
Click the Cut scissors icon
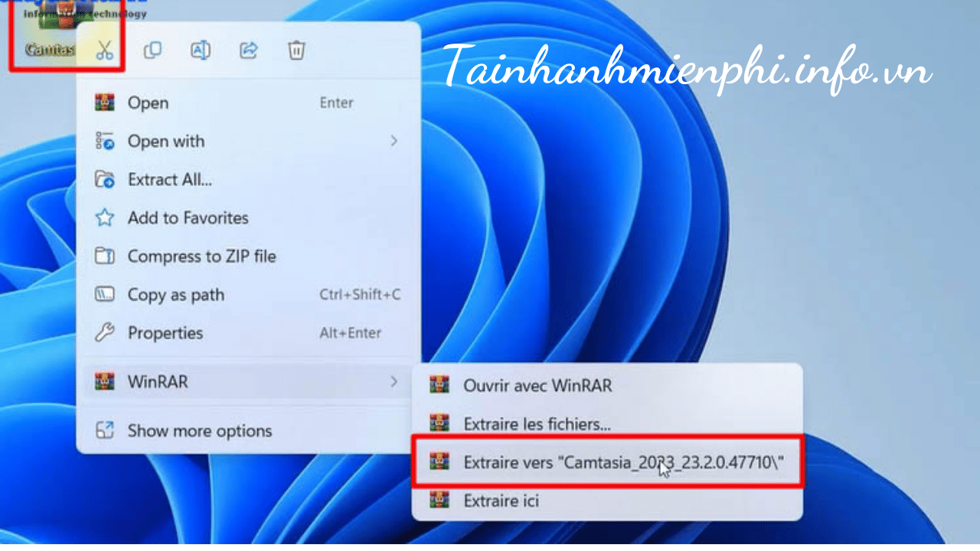pyautogui.click(x=105, y=51)
